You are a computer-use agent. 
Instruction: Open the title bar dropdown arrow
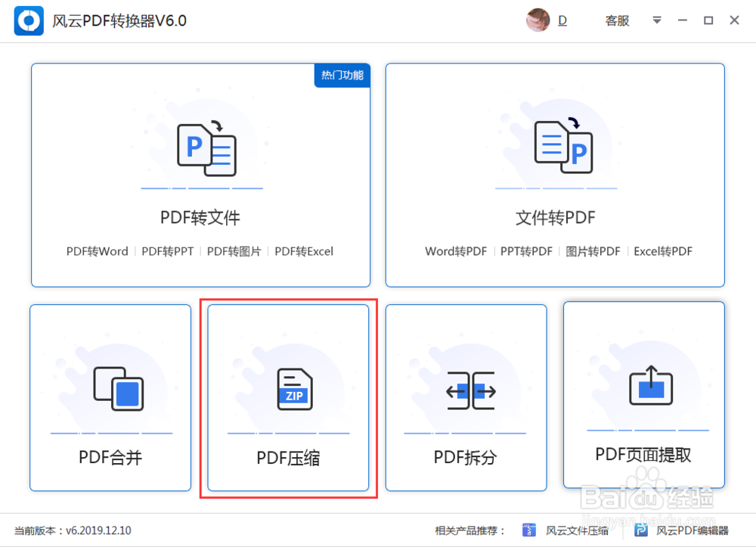(x=655, y=20)
